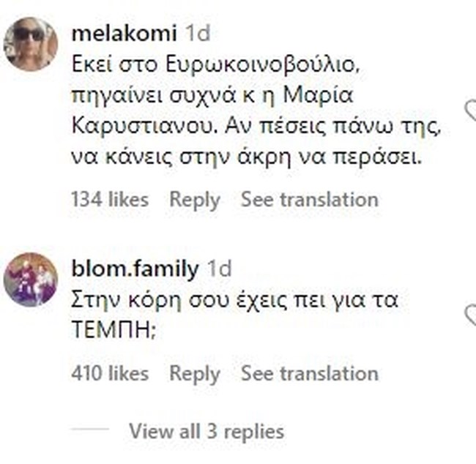Click the 1d timestamp on blom.family's comment
476x464 pixels.
(219, 269)
